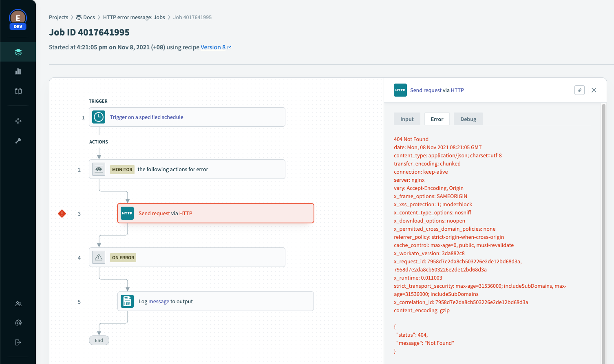Screen dimensions: 614x364
Task: Copy the link to this step
Action: point(579,90)
